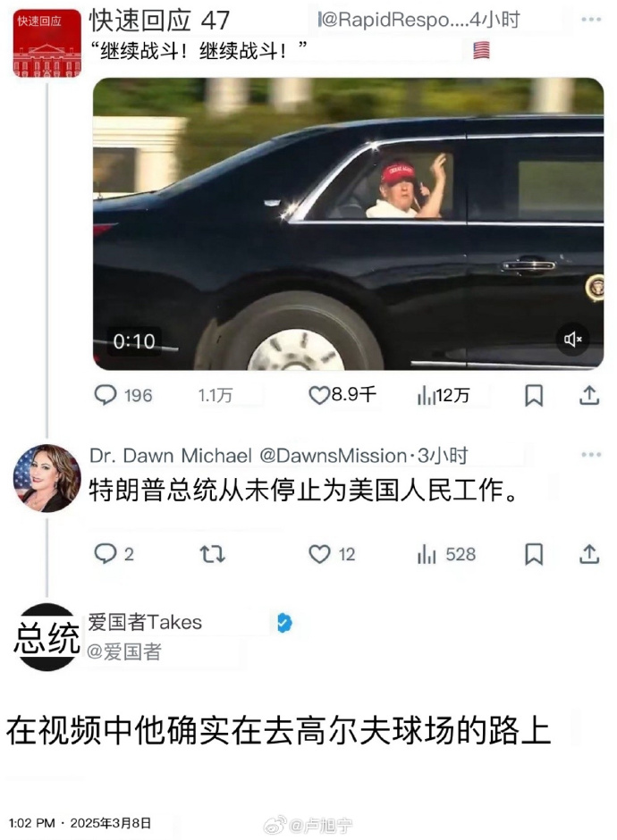The image size is (617, 840).
Task: Open more options for the 快速回应 47 post
Action: (591, 20)
